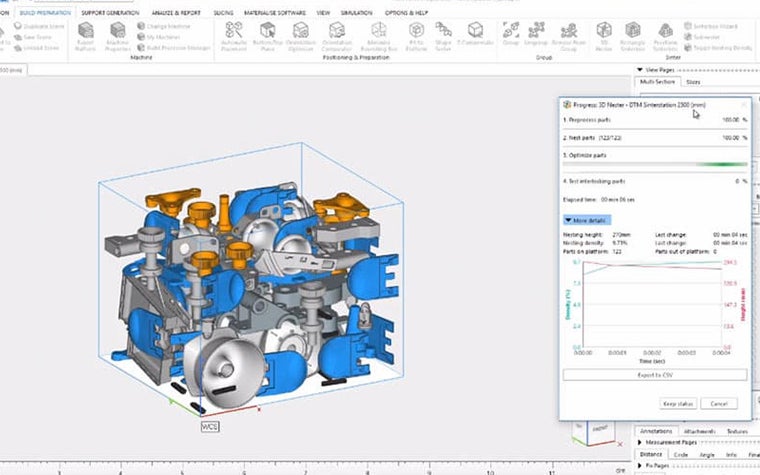Click the density/height chart in dialog
The image size is (760, 475).
point(654,310)
